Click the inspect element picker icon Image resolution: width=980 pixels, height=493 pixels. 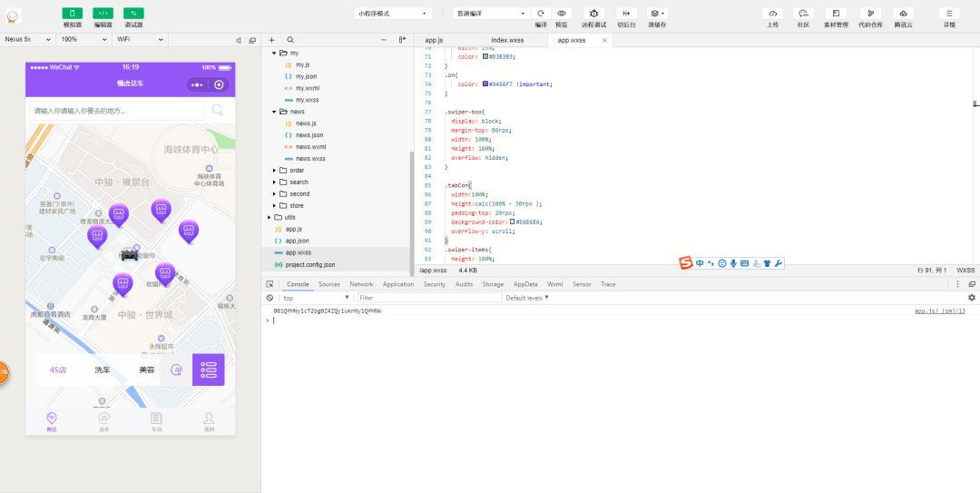click(269, 284)
